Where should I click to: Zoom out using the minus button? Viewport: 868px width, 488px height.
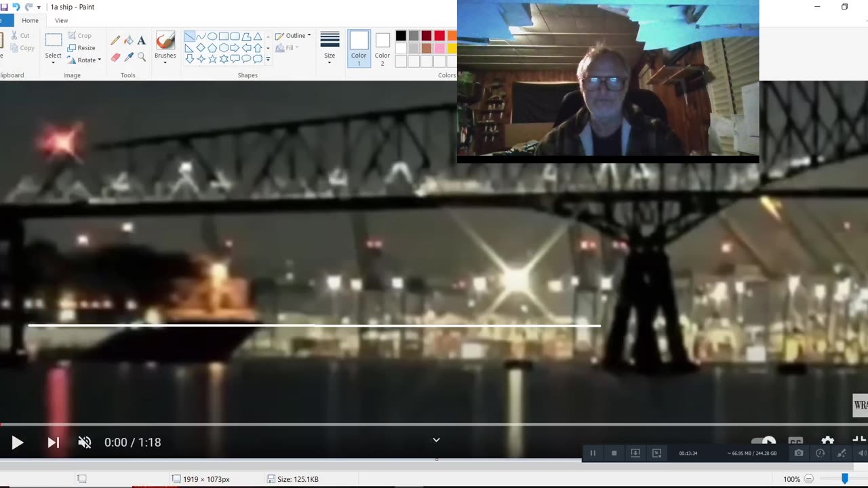808,479
